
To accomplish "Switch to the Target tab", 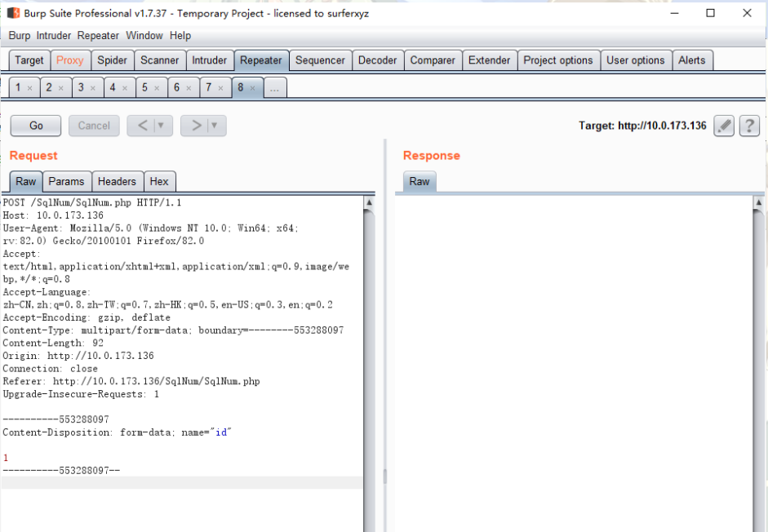I will pos(29,60).
